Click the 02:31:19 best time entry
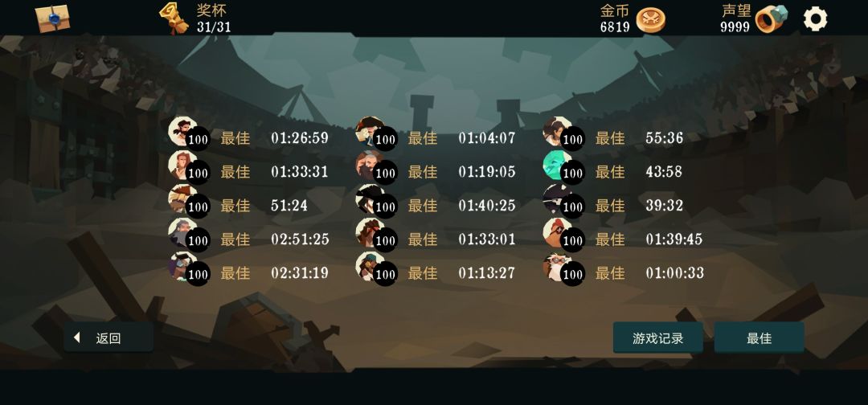 [300, 272]
